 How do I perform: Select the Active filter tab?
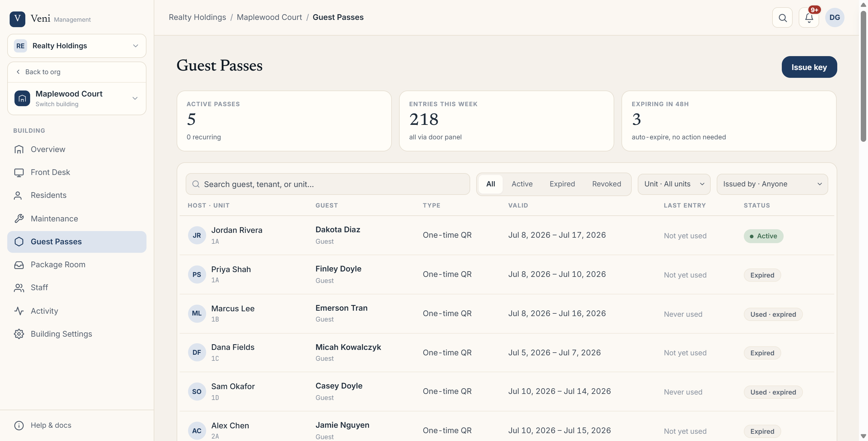tap(522, 184)
